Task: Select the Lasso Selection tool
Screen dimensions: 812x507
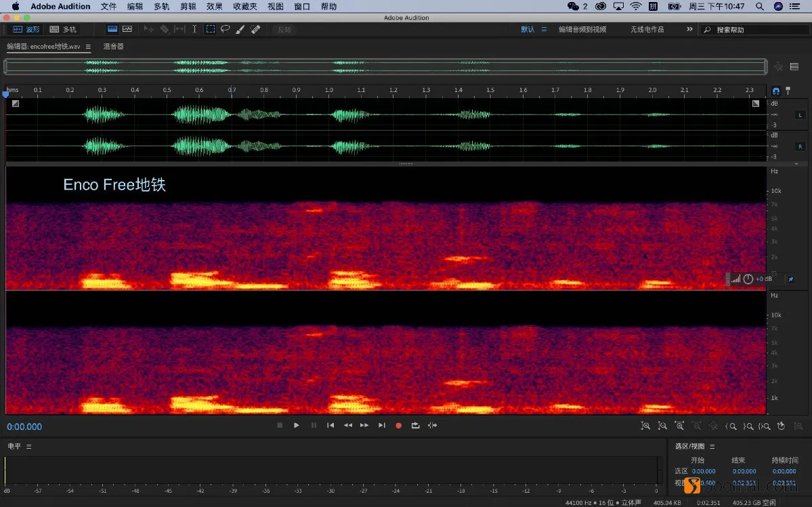Action: click(x=226, y=30)
